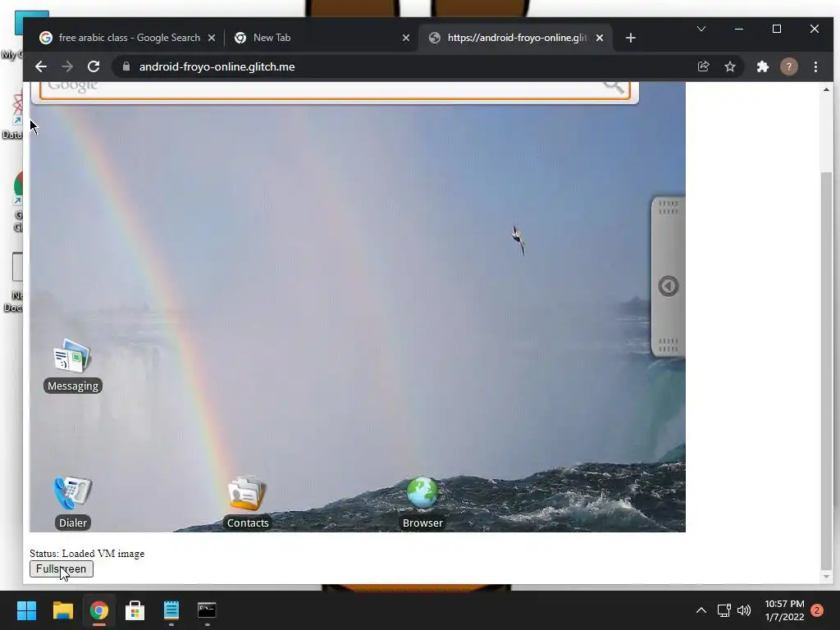
Task: Click Chrome icon in the taskbar
Action: click(98, 610)
